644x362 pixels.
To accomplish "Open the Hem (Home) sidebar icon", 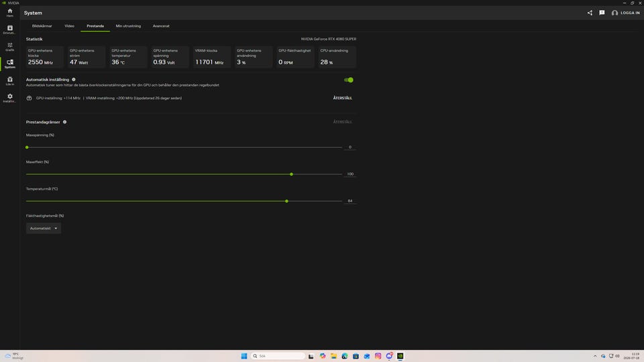I will pos(10,13).
